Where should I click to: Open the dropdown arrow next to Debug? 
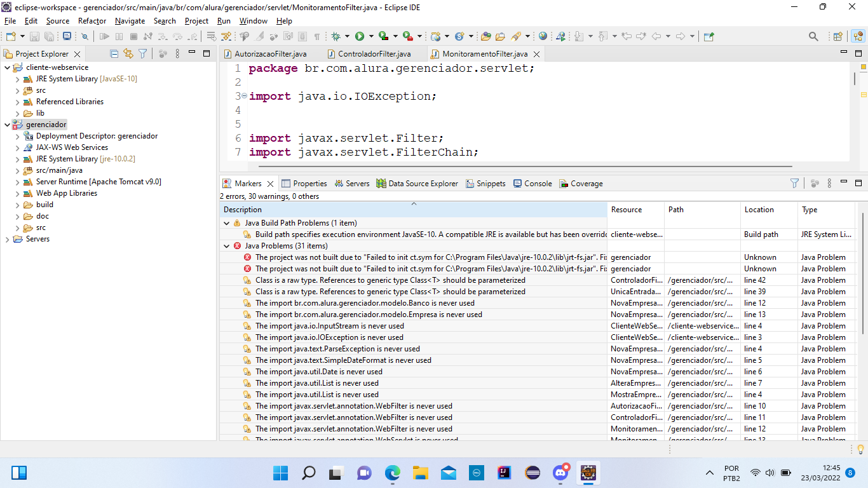point(347,36)
